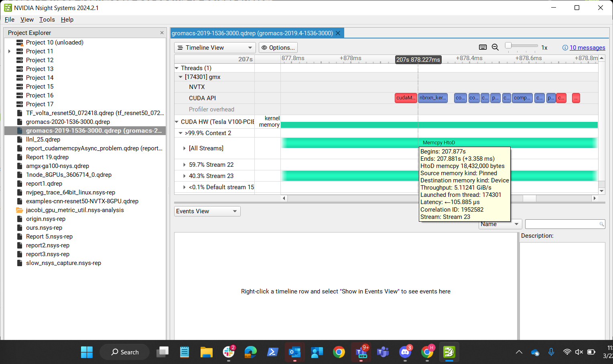Launch Nsight Systems from the taskbar
613x364 pixels.
[x=449, y=352]
